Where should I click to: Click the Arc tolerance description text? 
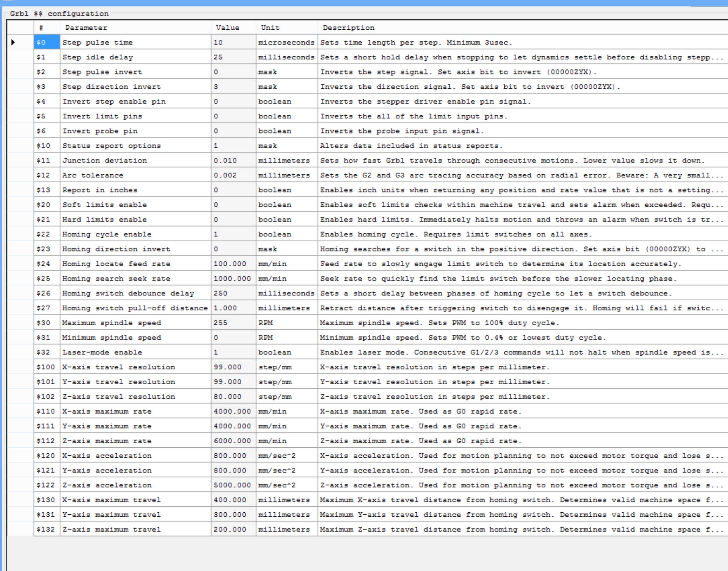(522, 175)
